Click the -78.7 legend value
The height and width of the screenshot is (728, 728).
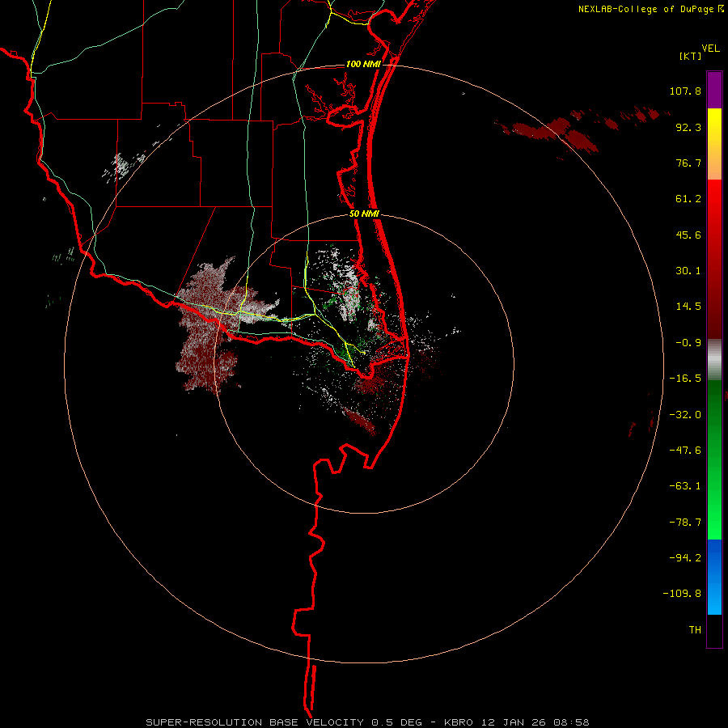[x=685, y=523]
